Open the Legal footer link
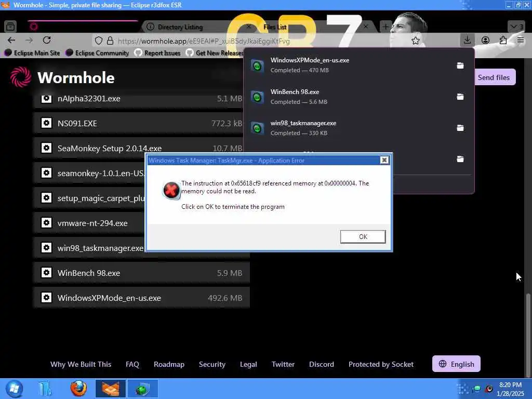 click(x=248, y=364)
